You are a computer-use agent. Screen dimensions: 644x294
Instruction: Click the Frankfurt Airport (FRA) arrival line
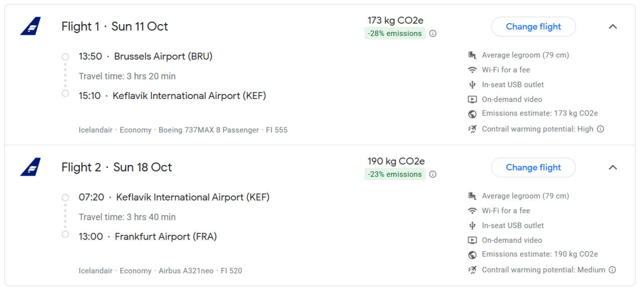click(148, 237)
